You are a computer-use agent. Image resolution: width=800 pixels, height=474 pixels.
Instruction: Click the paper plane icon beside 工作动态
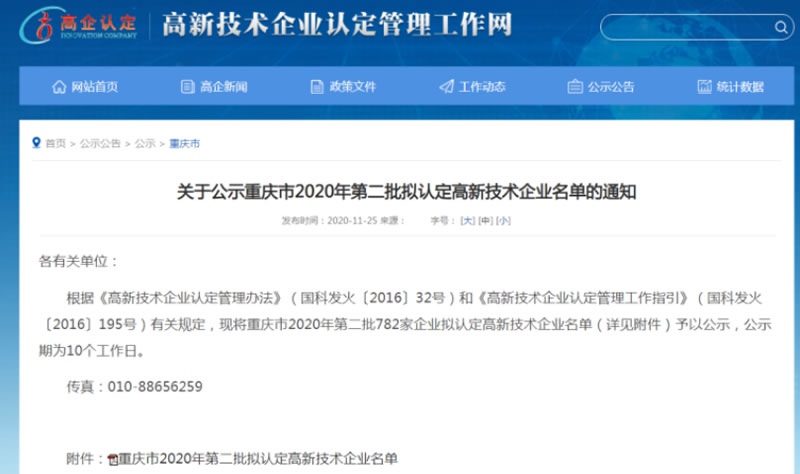[446, 87]
